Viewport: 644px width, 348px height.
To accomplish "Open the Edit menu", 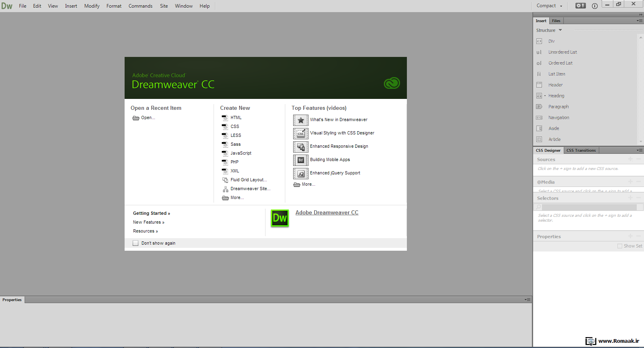I will click(37, 6).
